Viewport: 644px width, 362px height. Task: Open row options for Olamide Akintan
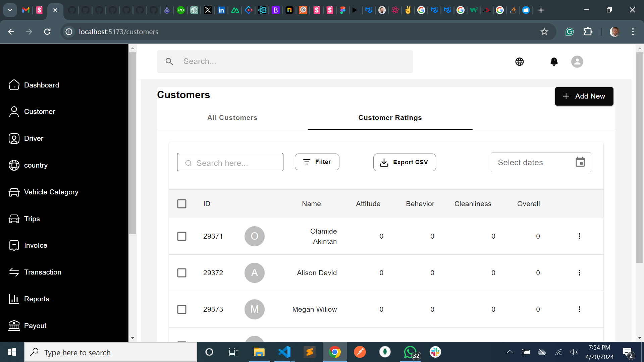click(x=579, y=236)
